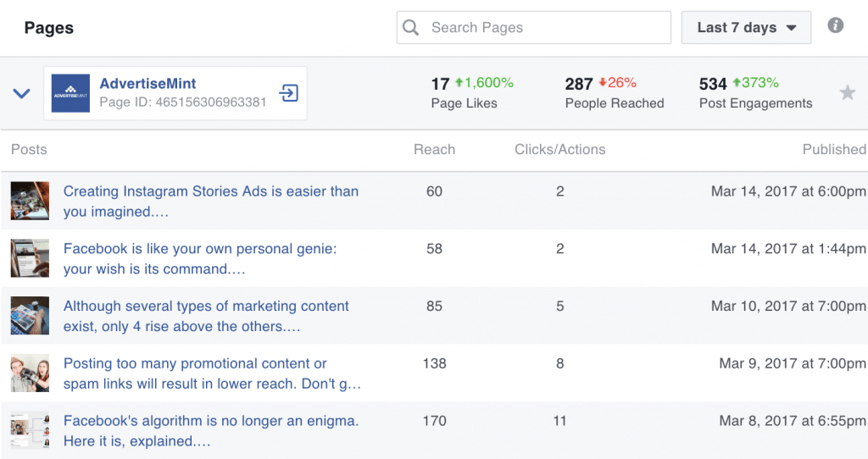Select the Reach column header
The image size is (868, 459).
(435, 149)
